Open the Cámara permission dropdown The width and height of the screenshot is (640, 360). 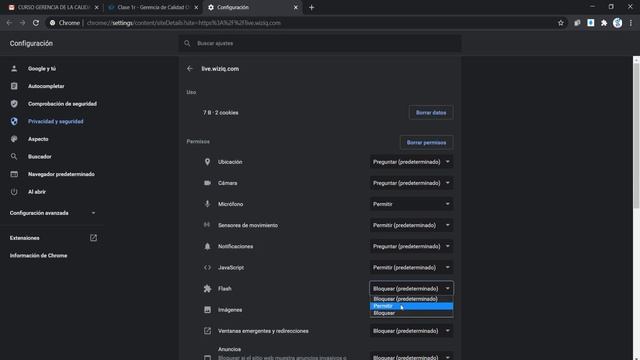tap(411, 183)
